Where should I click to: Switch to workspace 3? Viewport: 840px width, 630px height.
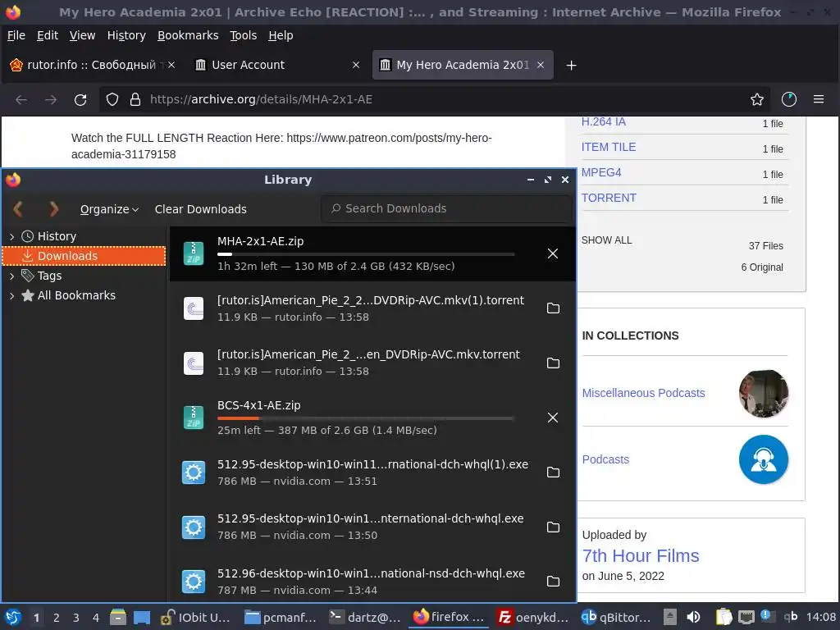click(76, 618)
